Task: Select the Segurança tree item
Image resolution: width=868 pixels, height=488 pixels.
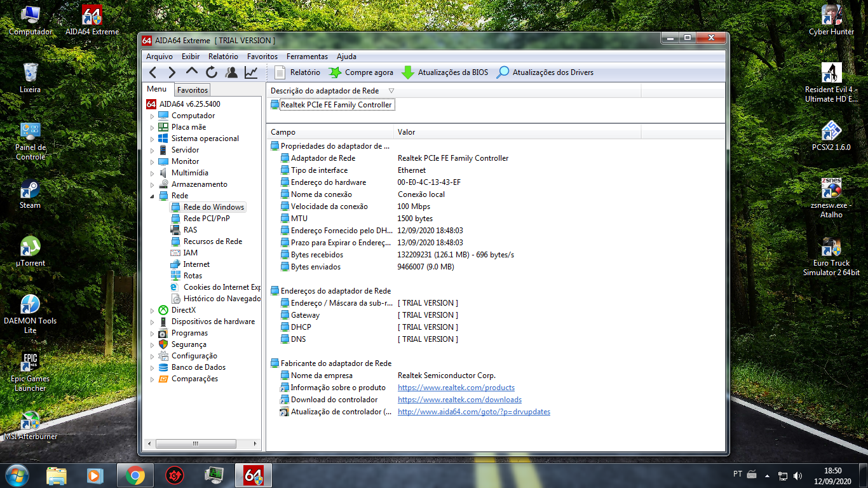Action: [x=189, y=344]
